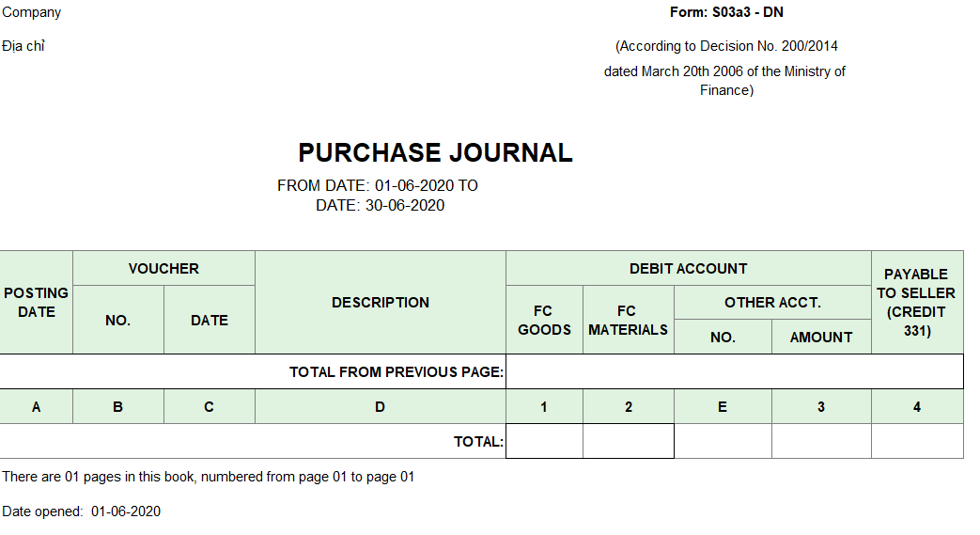Select the DESCRIPTION column header
980x535 pixels.
pos(381,303)
